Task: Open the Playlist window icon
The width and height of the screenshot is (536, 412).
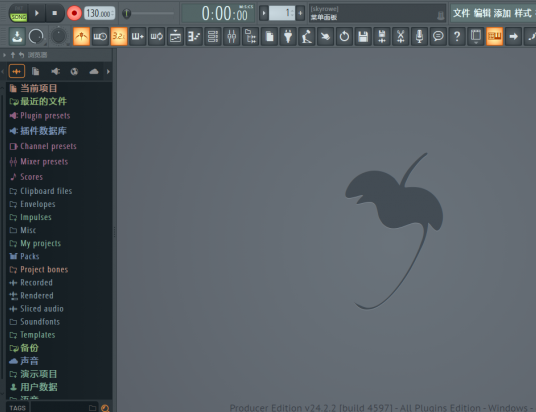Action: [x=175, y=36]
